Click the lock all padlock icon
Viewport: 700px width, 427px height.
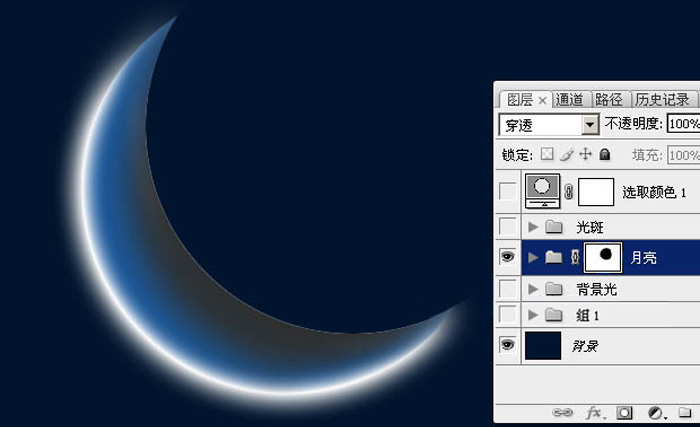coord(604,155)
